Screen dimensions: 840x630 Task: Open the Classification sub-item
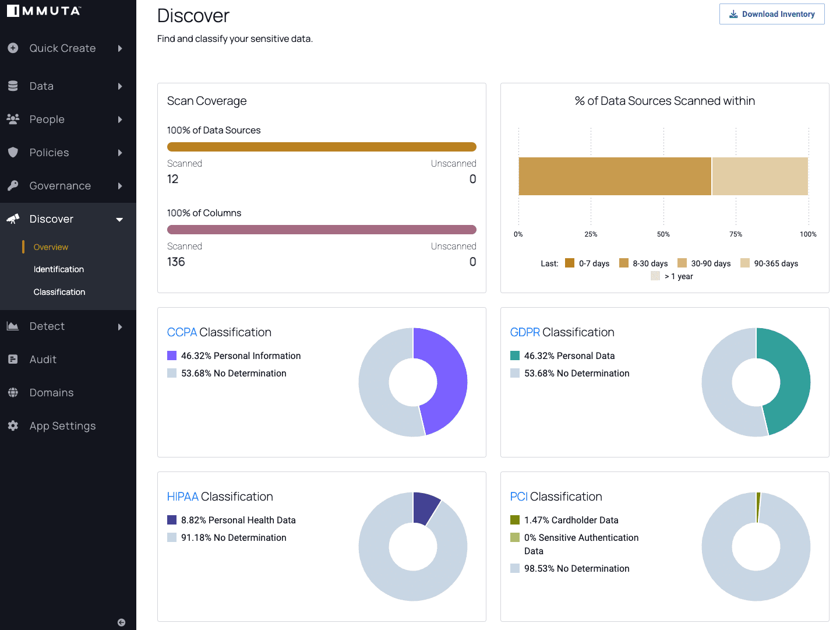pos(59,292)
